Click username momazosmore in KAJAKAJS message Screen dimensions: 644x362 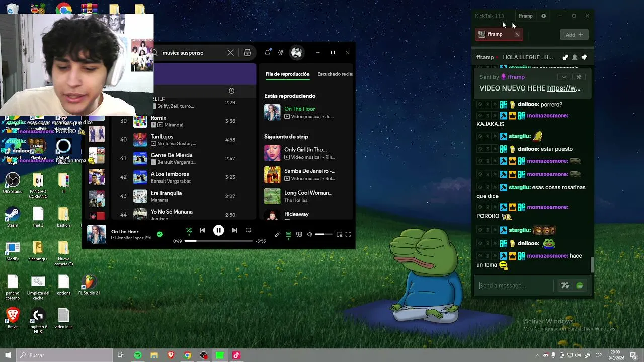click(x=547, y=116)
